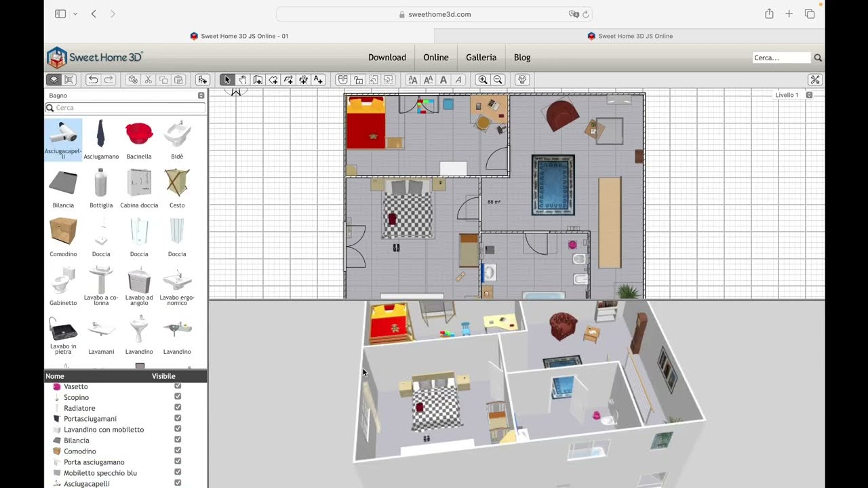
Task: Expand Safari sidebar options chevron
Action: 75,14
